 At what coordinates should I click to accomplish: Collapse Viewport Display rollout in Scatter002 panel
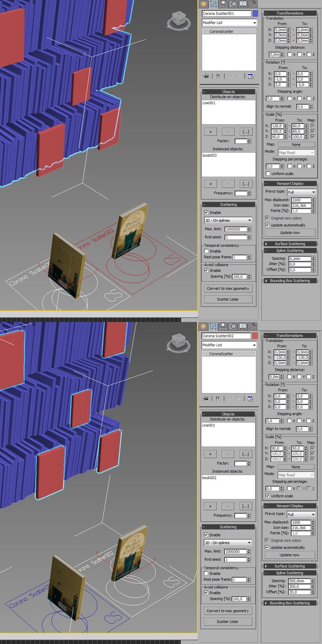click(x=290, y=506)
